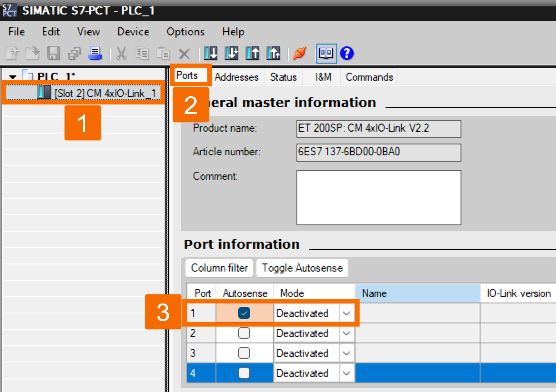Uncheck Autosense for port 1
The image size is (556, 392).
tap(244, 313)
